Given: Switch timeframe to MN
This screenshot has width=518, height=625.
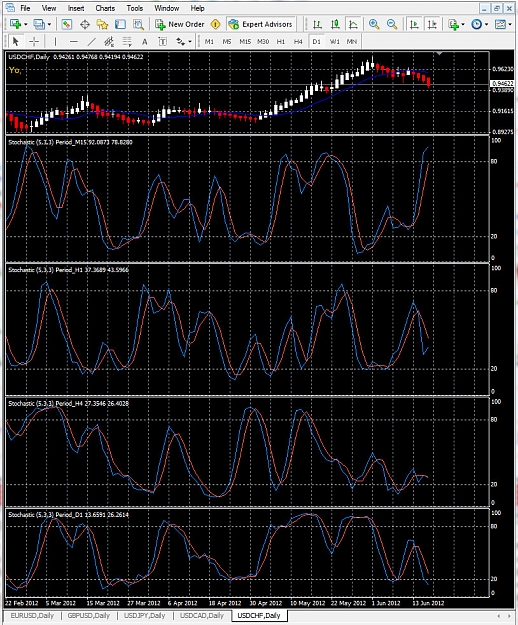Looking at the screenshot, I should (351, 41).
